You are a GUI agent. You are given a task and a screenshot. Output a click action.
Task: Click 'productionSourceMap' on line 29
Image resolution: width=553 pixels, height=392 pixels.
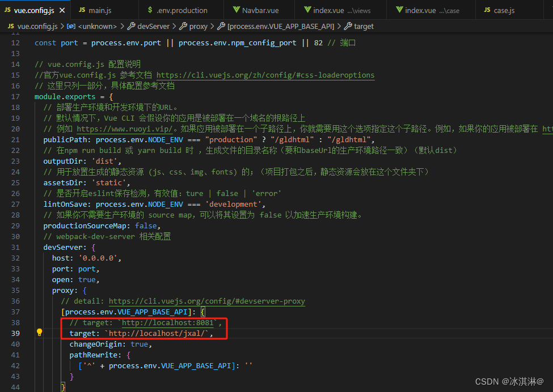tap(85, 226)
